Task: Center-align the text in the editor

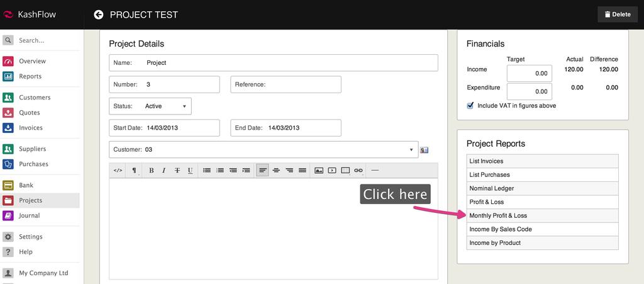Action: pyautogui.click(x=276, y=170)
